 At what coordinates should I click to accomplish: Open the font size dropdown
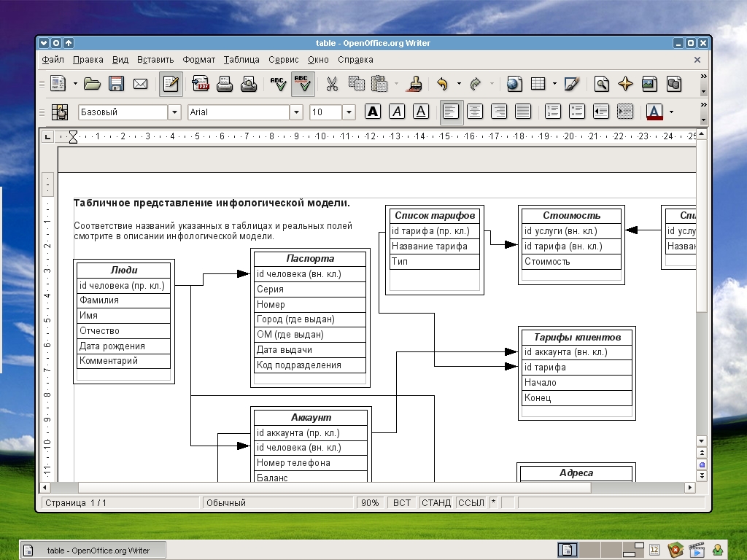349,112
